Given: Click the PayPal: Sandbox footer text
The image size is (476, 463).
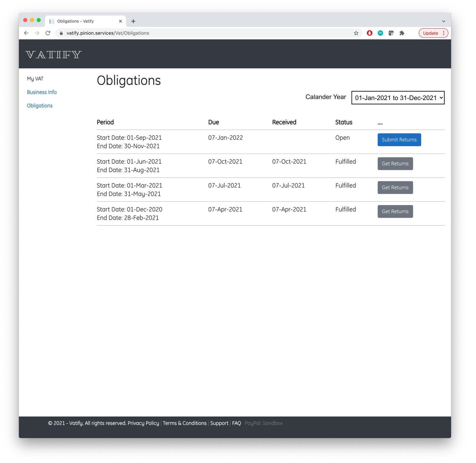Looking at the screenshot, I should click(x=264, y=423).
